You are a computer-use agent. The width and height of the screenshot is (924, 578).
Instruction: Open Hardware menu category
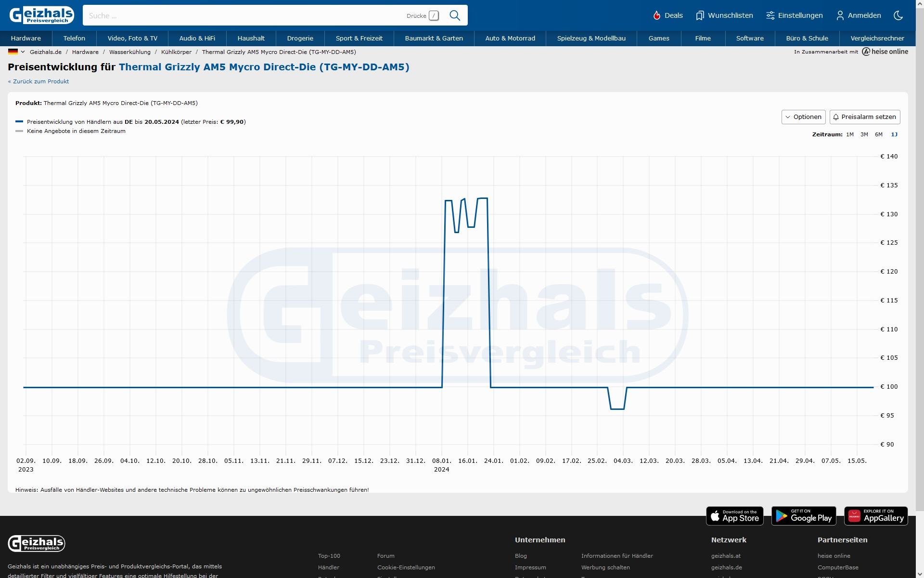[26, 38]
